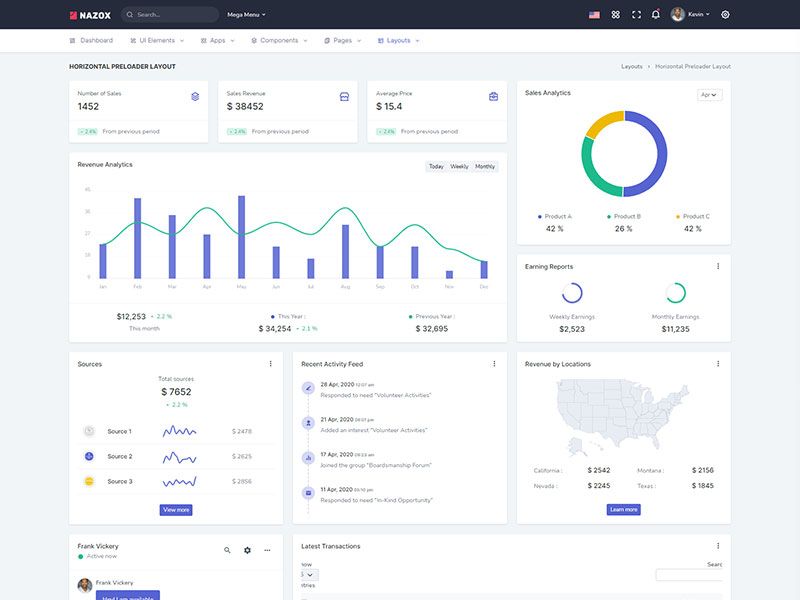Open the gear icon in chat panel
This screenshot has width=800, height=600.
coord(248,550)
